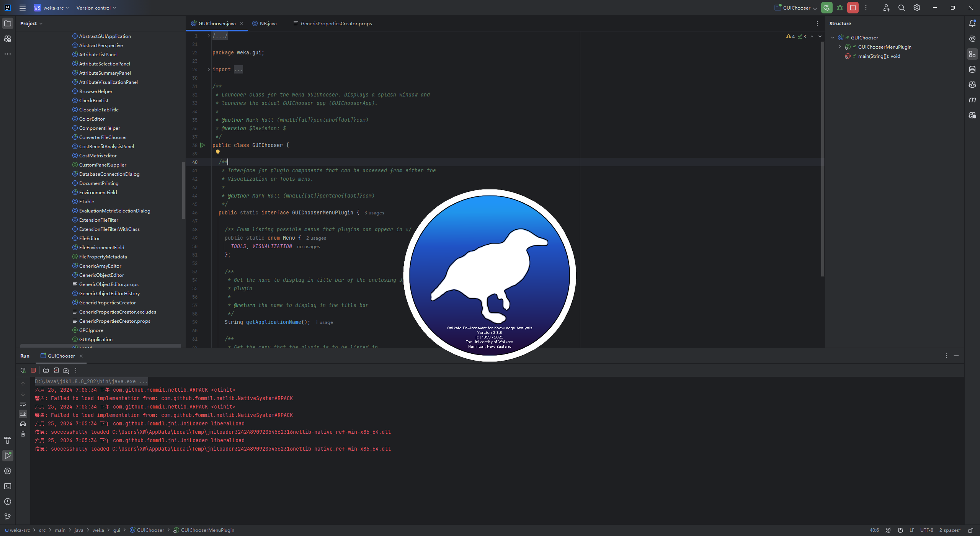Screen dimensions: 980x536
Task: Open the Services tool window
Action: point(8,471)
